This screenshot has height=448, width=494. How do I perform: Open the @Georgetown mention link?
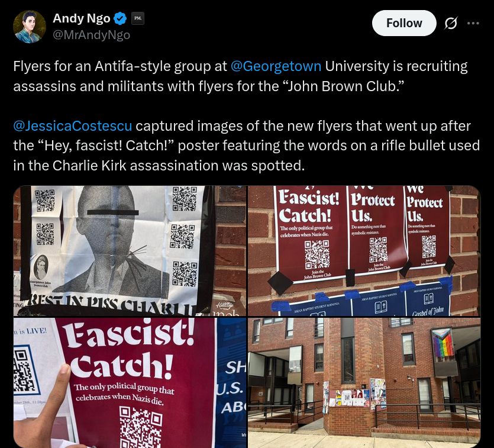(276, 66)
